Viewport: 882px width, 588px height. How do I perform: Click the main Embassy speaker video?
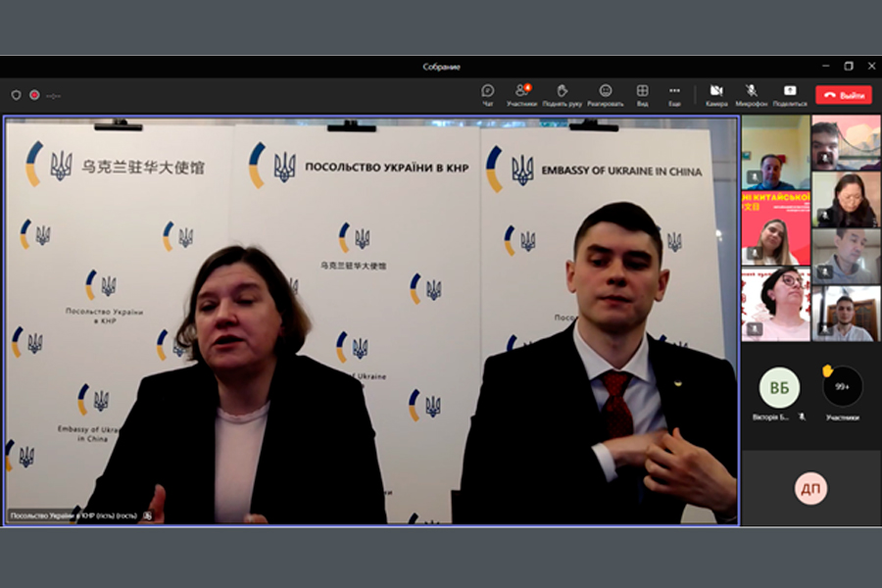(x=371, y=320)
